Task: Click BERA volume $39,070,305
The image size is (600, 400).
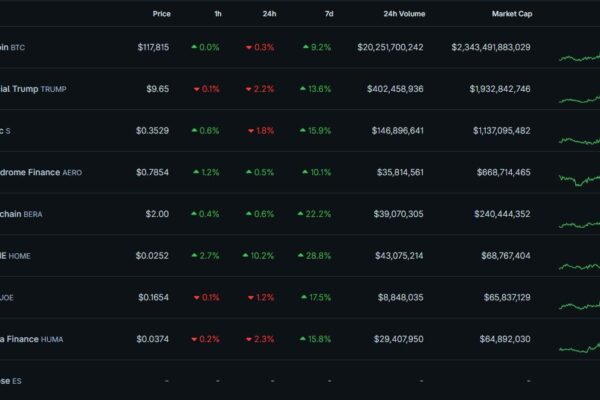Action: (x=399, y=214)
